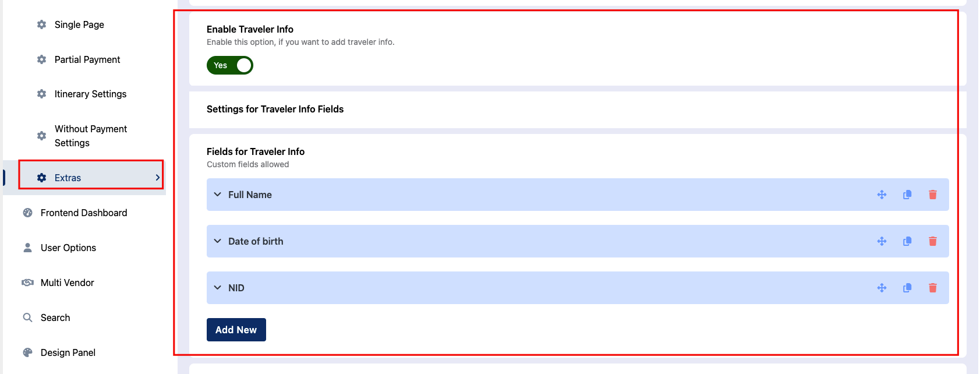Duplicate the Date of birth field
Viewport: 980px width, 374px height.
click(907, 241)
